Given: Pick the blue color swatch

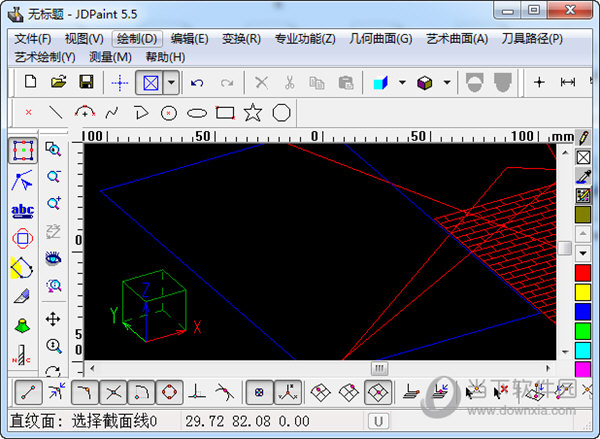Looking at the screenshot, I should pos(583,311).
